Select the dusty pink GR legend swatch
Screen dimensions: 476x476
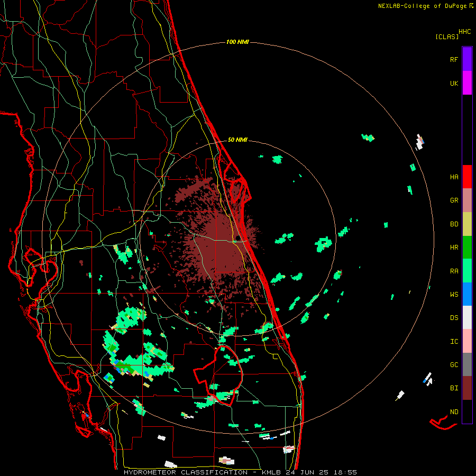467,200
